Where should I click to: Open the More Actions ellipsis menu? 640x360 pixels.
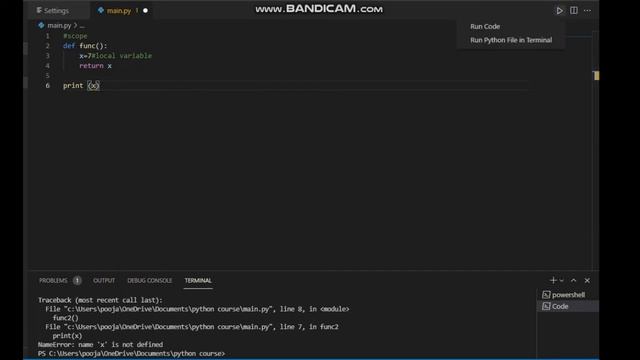(x=587, y=11)
